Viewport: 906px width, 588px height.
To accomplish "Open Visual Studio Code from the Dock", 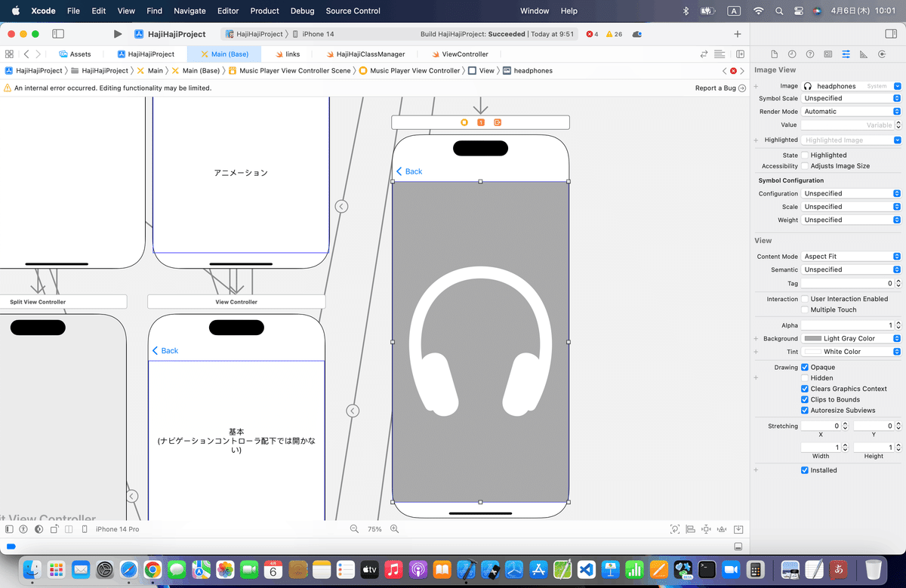I will click(588, 569).
